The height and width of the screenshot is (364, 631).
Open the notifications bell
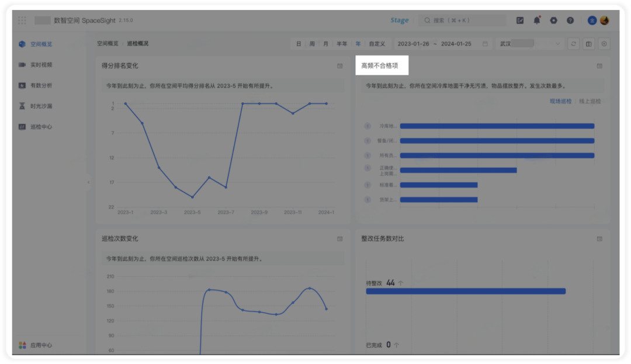pyautogui.click(x=537, y=20)
